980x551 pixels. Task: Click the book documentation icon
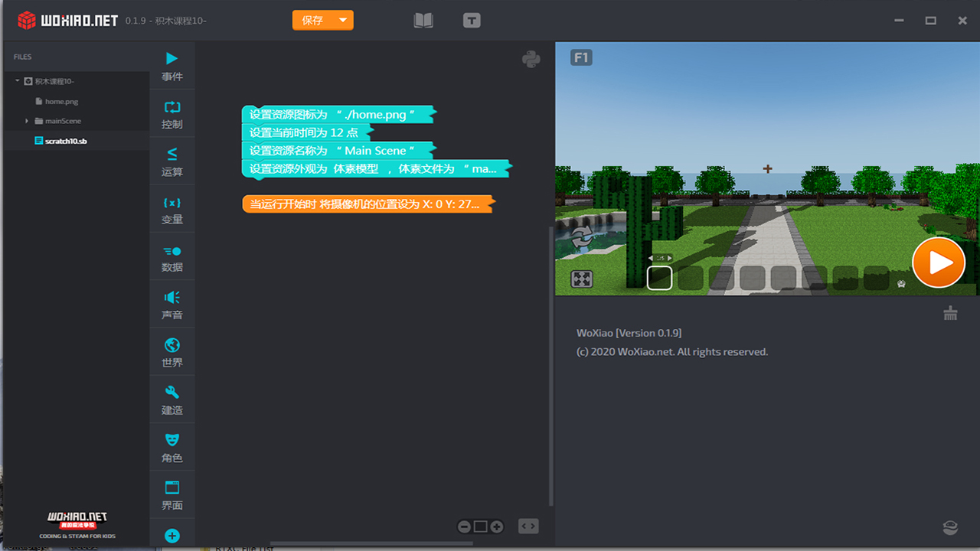[x=423, y=21]
